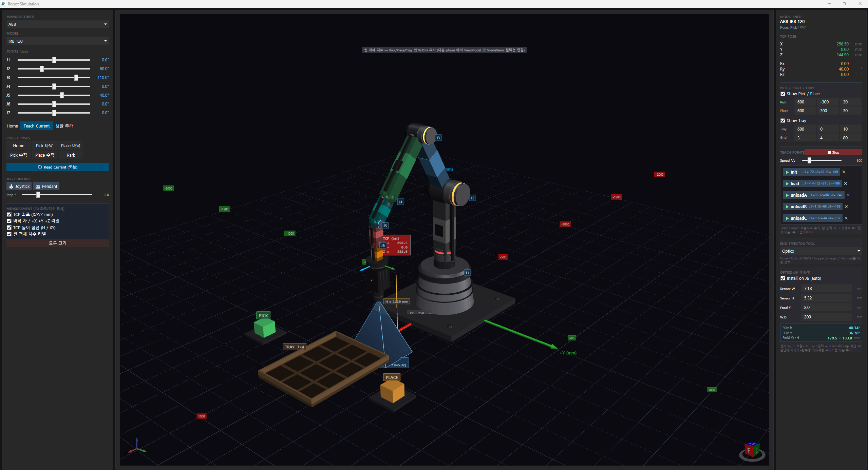Disable Install on J6 (auto)
Image resolution: width=868 pixels, height=470 pixels.
pyautogui.click(x=783, y=278)
